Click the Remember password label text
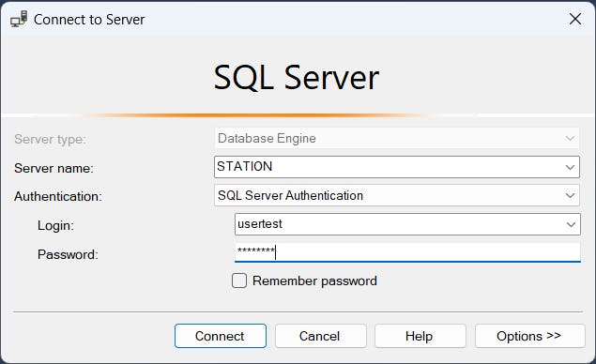The width and height of the screenshot is (596, 364). point(314,281)
